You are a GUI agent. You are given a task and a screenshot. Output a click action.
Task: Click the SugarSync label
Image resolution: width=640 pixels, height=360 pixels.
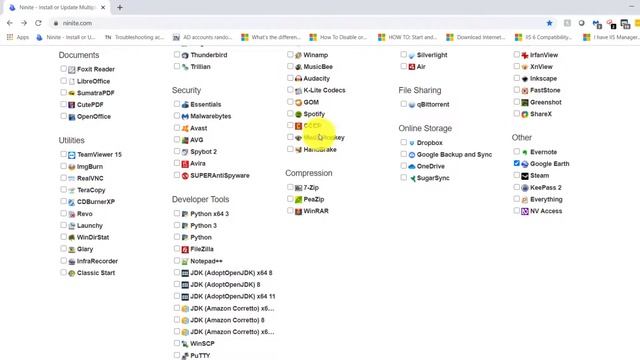pyautogui.click(x=433, y=178)
